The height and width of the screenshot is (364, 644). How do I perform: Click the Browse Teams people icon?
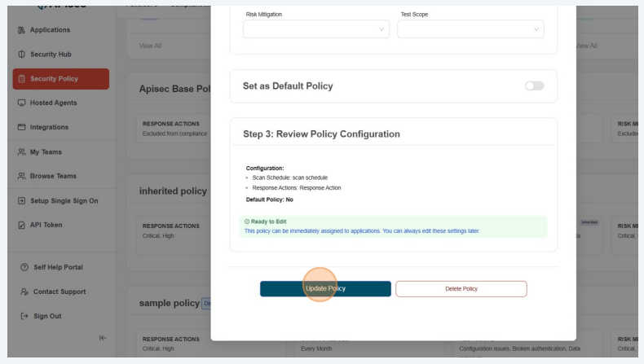coord(21,176)
